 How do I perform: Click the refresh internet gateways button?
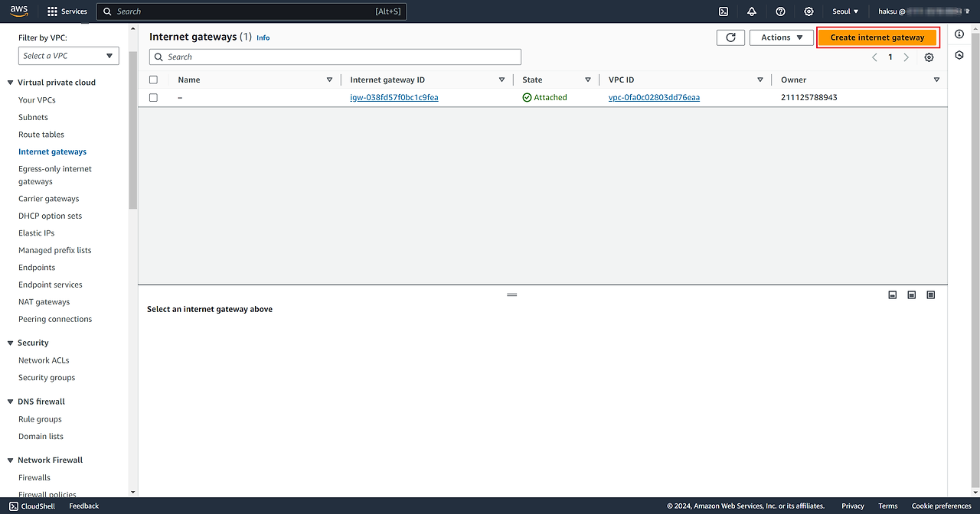click(730, 37)
